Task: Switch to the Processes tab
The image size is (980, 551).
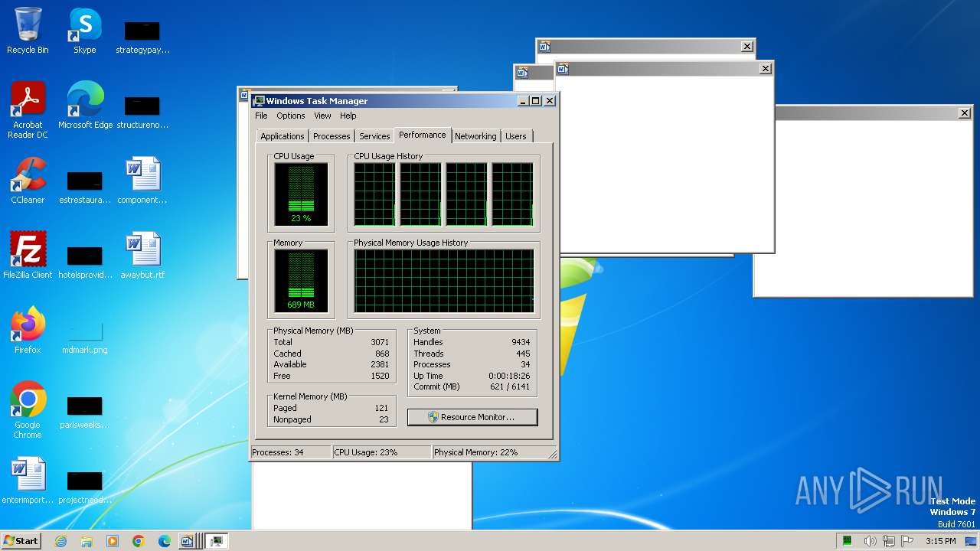Action: click(332, 136)
